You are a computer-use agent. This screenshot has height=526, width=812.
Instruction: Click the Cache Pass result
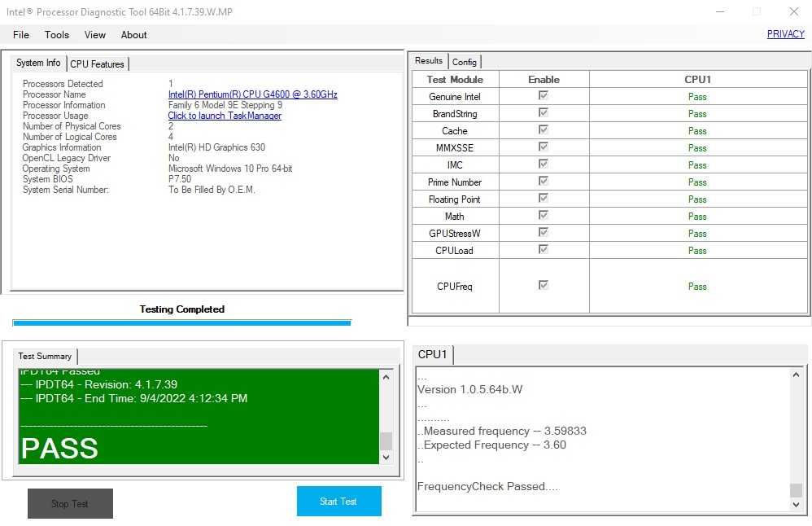pyautogui.click(x=697, y=131)
